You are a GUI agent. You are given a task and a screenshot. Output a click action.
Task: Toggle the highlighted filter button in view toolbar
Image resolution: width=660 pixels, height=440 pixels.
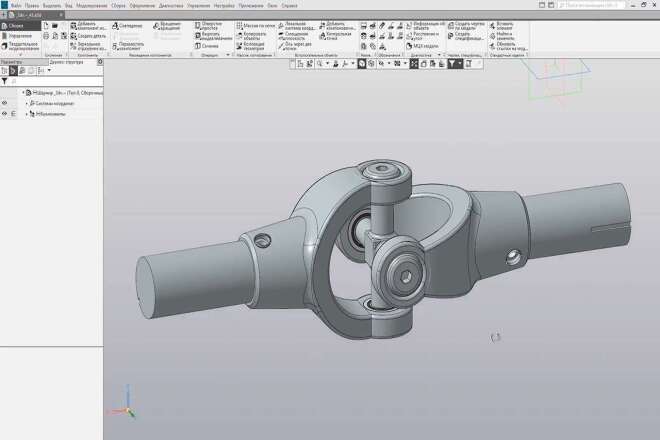(452, 64)
